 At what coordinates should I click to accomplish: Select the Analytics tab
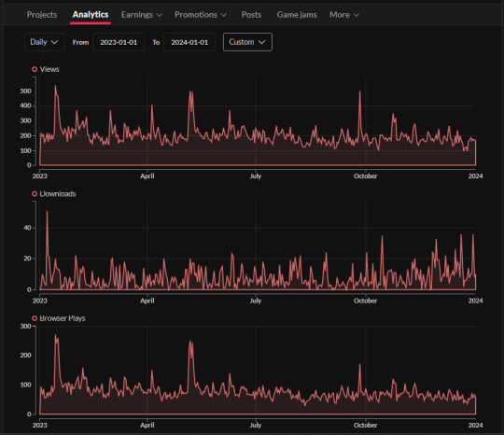pyautogui.click(x=91, y=15)
